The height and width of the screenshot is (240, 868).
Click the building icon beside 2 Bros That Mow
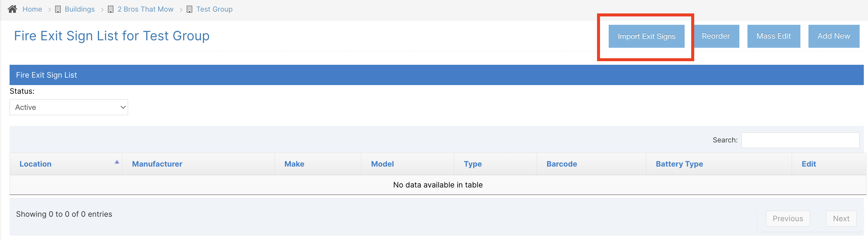tap(111, 9)
